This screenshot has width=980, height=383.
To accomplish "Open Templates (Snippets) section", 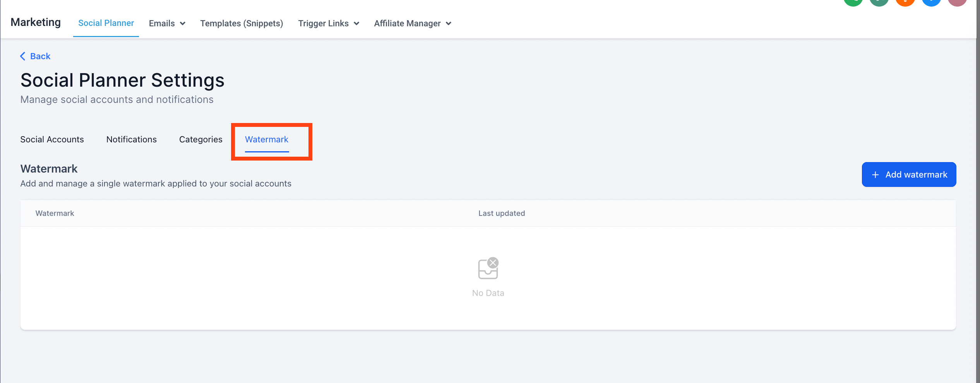I will tap(241, 23).
